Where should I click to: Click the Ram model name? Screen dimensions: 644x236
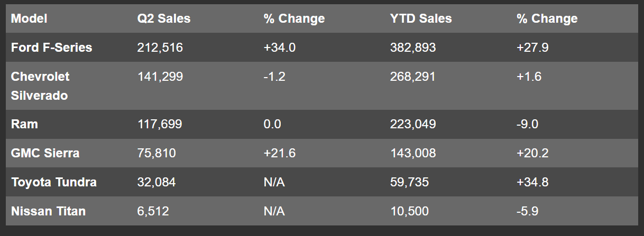pyautogui.click(x=24, y=124)
